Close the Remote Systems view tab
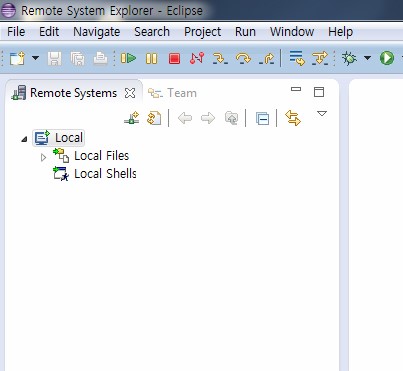 point(130,93)
